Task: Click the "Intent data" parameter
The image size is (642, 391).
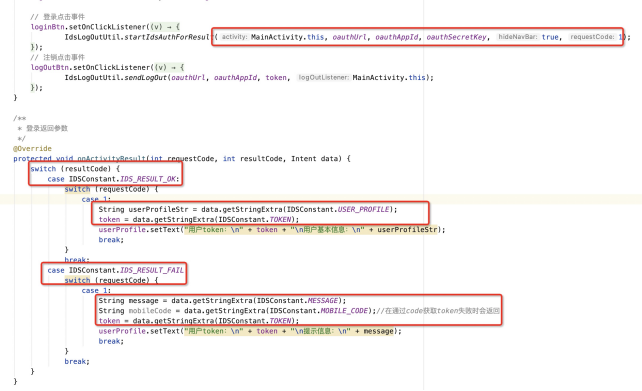Action: (x=316, y=159)
